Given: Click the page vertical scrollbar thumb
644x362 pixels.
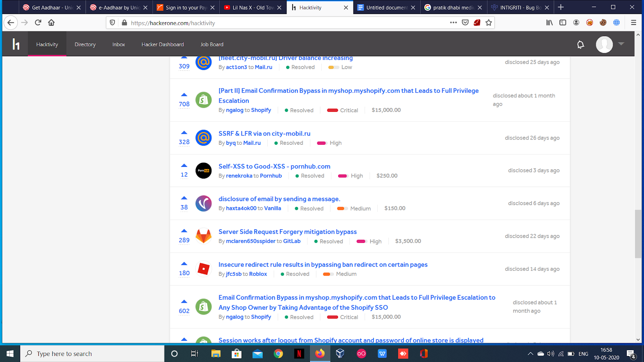Looking at the screenshot, I should click(x=638, y=234).
